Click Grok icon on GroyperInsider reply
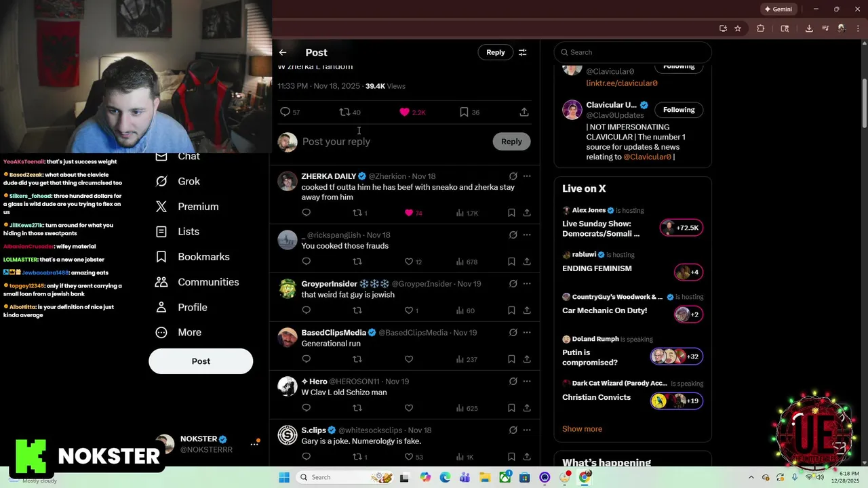Screen dimensions: 868x488 pos(513,284)
